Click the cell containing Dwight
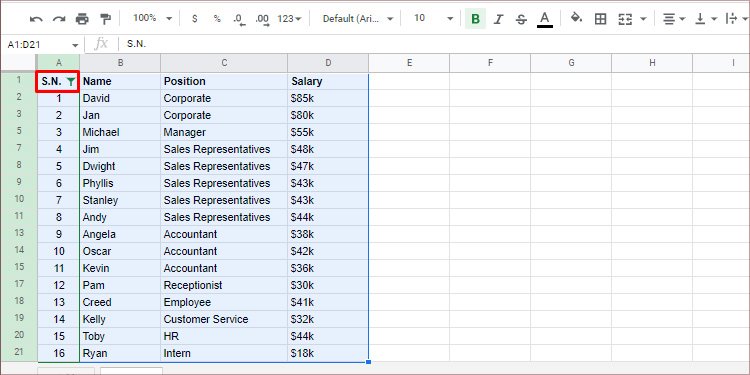This screenshot has height=375, width=750. coord(120,166)
